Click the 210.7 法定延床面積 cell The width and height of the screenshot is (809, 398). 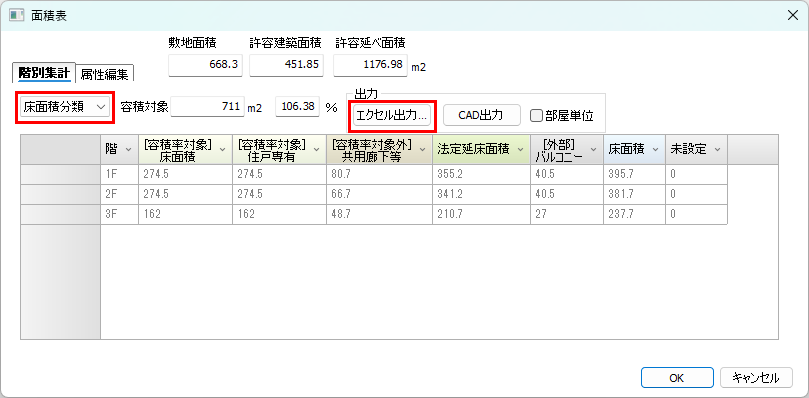[481, 214]
